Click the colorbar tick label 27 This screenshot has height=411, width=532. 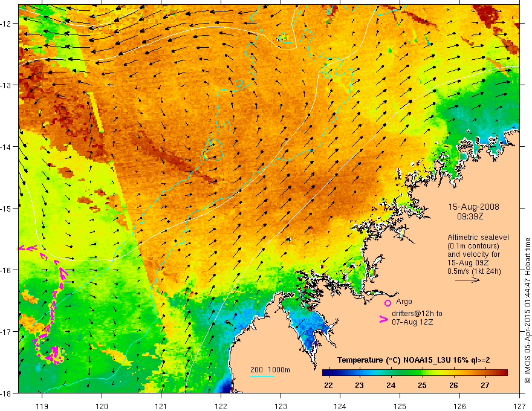(485, 386)
